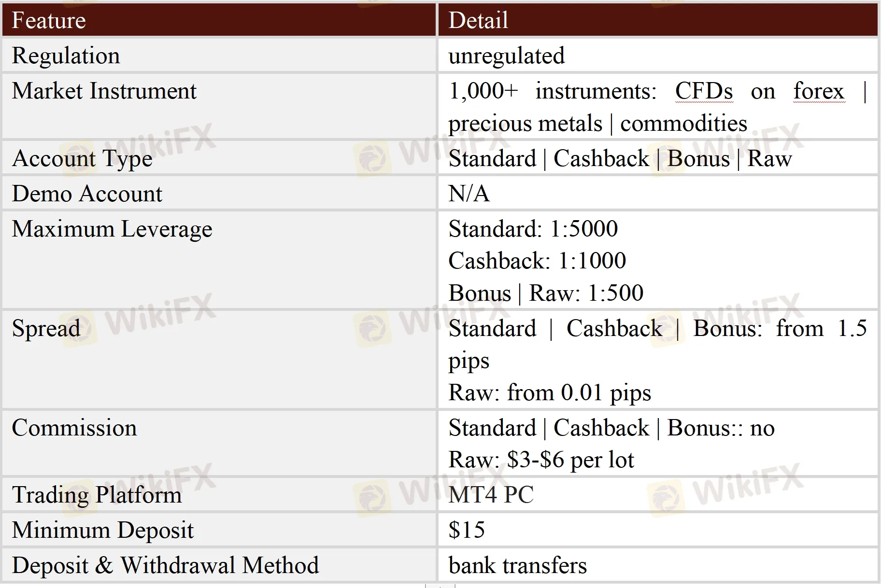The width and height of the screenshot is (881, 588).
Task: Click the 'Raw: from 0.01 pips' text
Action: coord(549,393)
